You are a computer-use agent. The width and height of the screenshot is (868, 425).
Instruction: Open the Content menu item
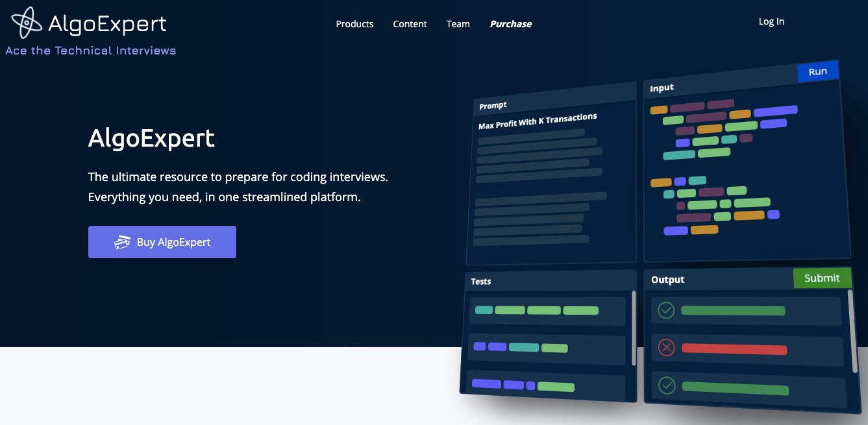410,24
